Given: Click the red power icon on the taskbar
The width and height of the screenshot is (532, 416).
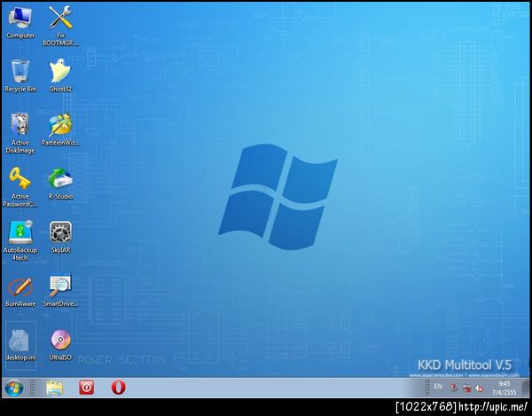Looking at the screenshot, I should click(87, 388).
